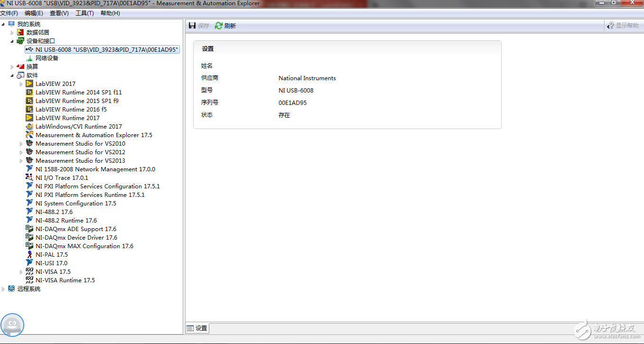
Task: Open the 查看(V) menu
Action: (59, 13)
